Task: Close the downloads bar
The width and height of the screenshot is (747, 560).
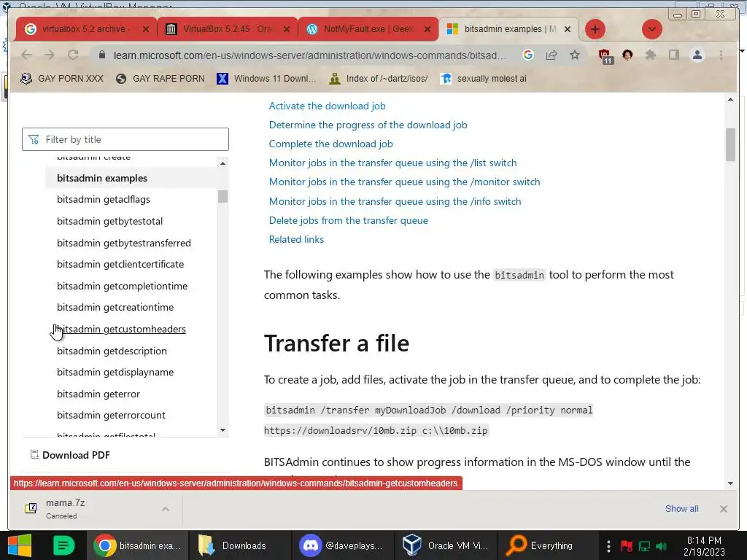Action: (724, 508)
